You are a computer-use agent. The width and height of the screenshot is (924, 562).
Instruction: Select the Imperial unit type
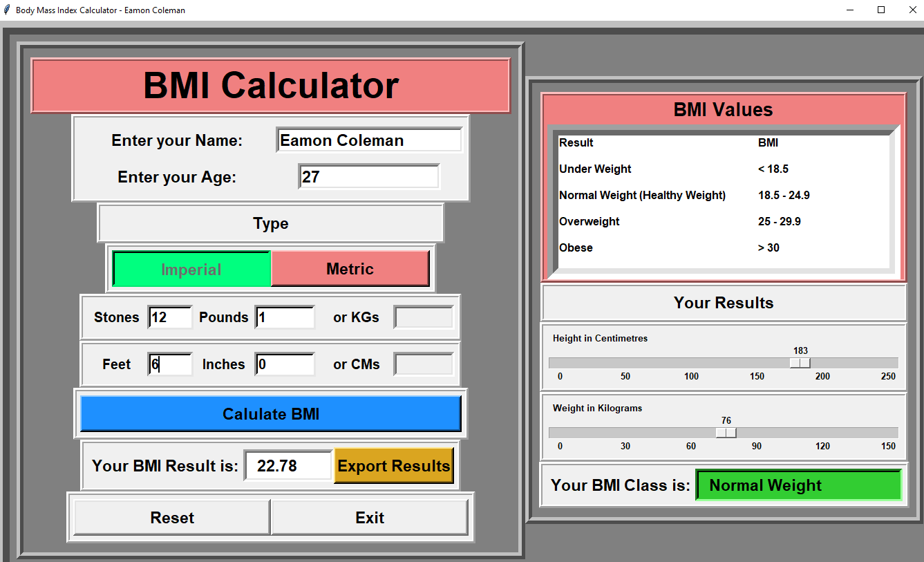(x=191, y=268)
